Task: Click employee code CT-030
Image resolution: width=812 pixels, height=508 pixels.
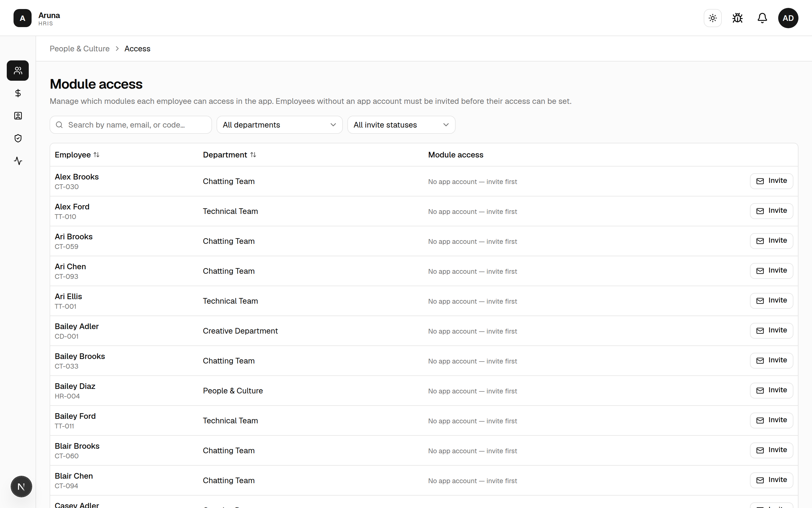Action: (x=67, y=187)
